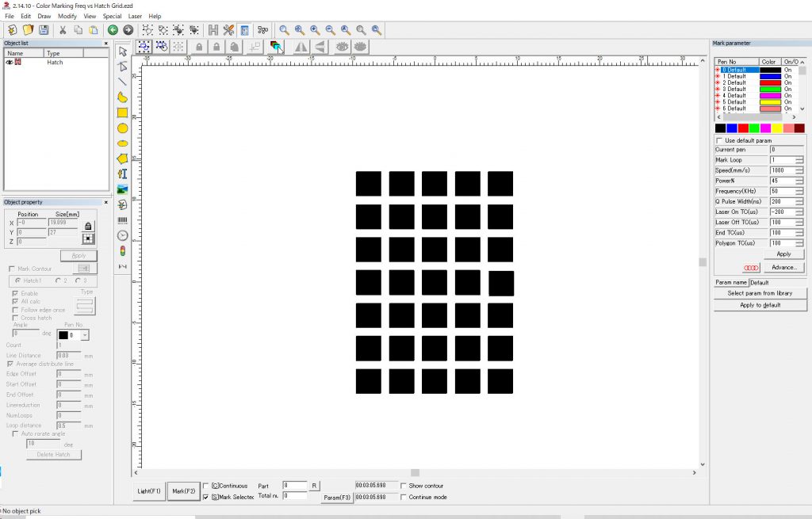Click the Mark Loop stepper

[799, 160]
